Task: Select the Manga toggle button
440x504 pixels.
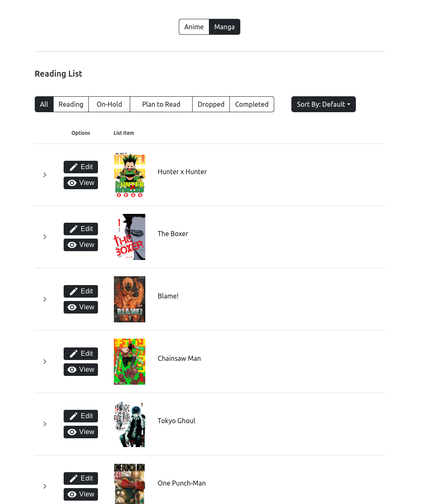Action: click(224, 27)
